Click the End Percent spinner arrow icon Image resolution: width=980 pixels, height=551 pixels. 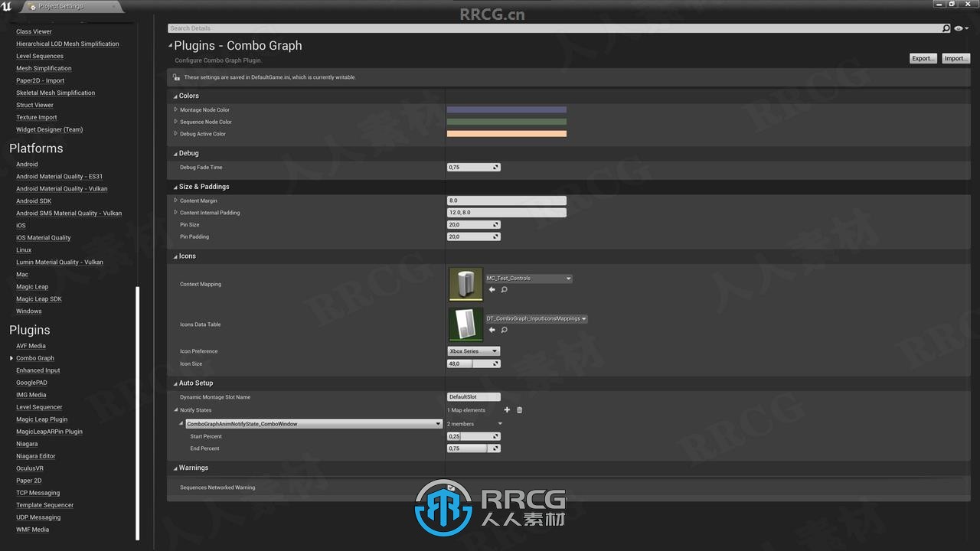point(496,448)
